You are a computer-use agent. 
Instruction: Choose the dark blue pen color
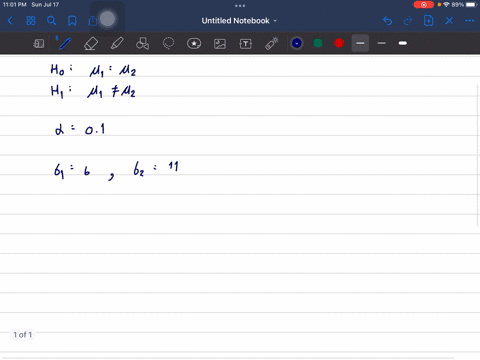297,43
